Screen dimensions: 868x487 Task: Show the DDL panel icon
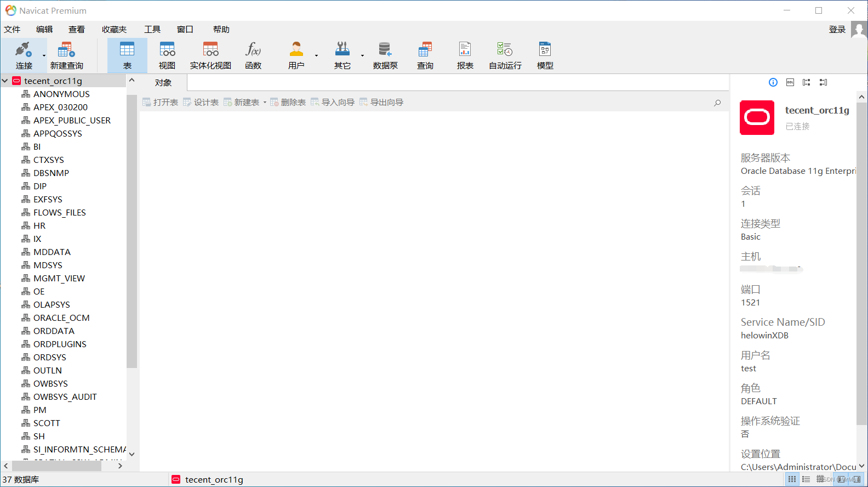[x=790, y=82]
